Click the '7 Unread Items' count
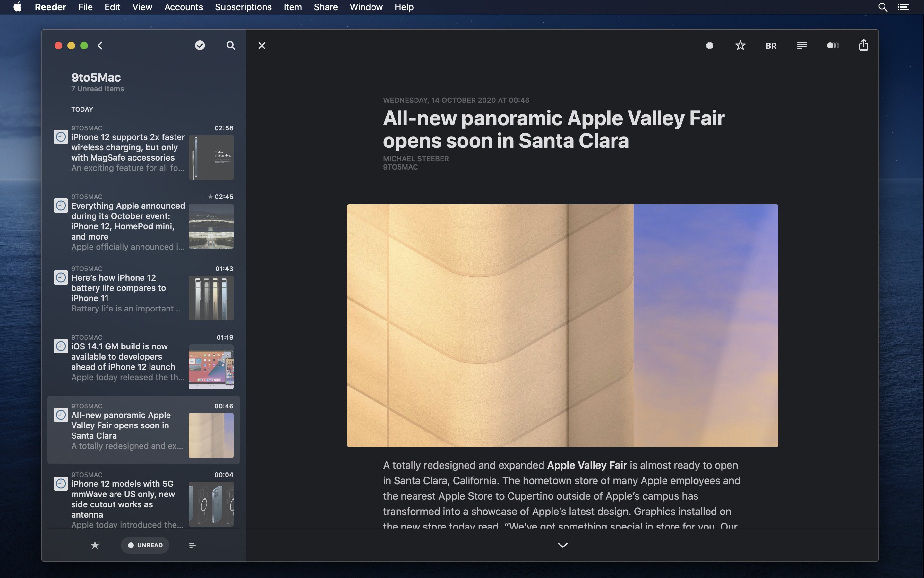924x578 pixels. [97, 89]
